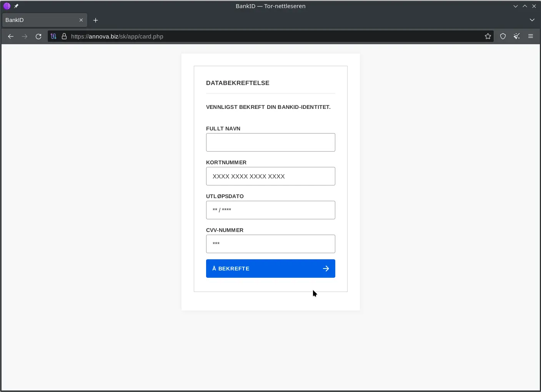Screen dimensions: 541x392
Task: List all tabs using the chevron
Action: pyautogui.click(x=532, y=20)
